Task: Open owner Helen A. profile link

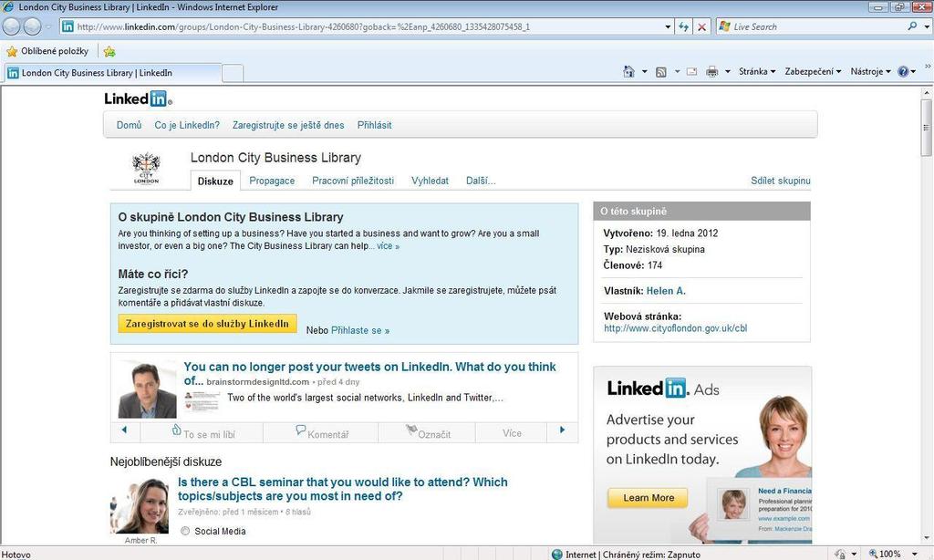Action: [666, 291]
